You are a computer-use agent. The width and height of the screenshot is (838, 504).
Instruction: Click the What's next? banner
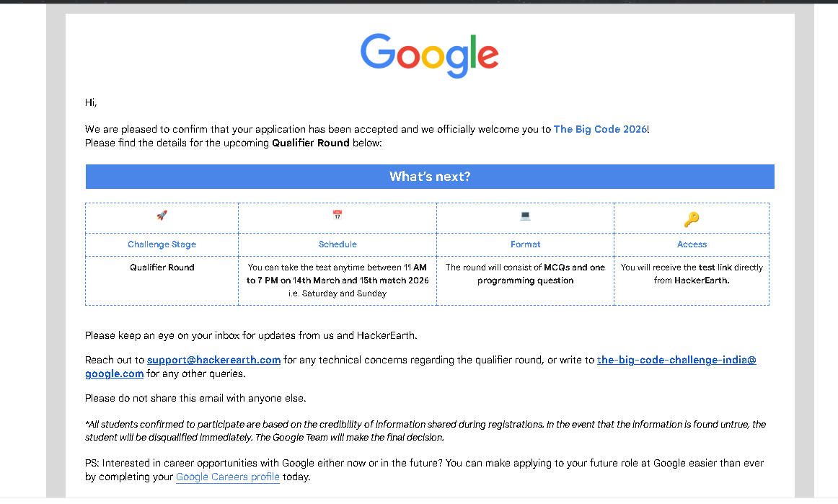click(x=430, y=177)
